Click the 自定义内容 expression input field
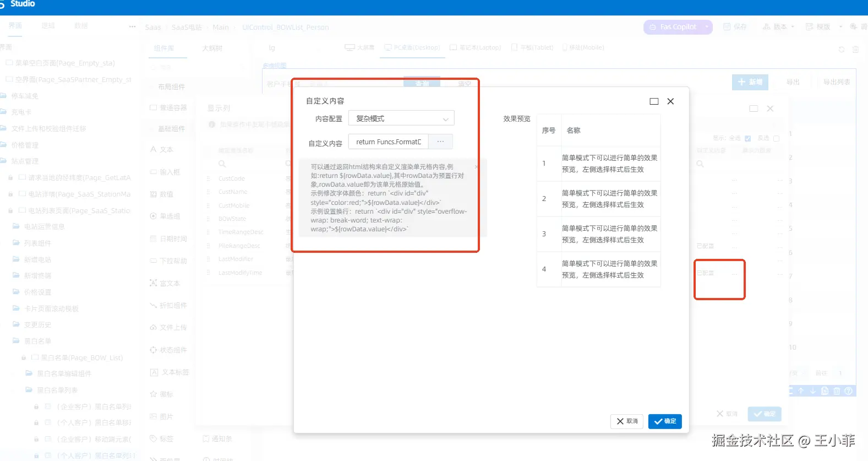 pos(388,142)
